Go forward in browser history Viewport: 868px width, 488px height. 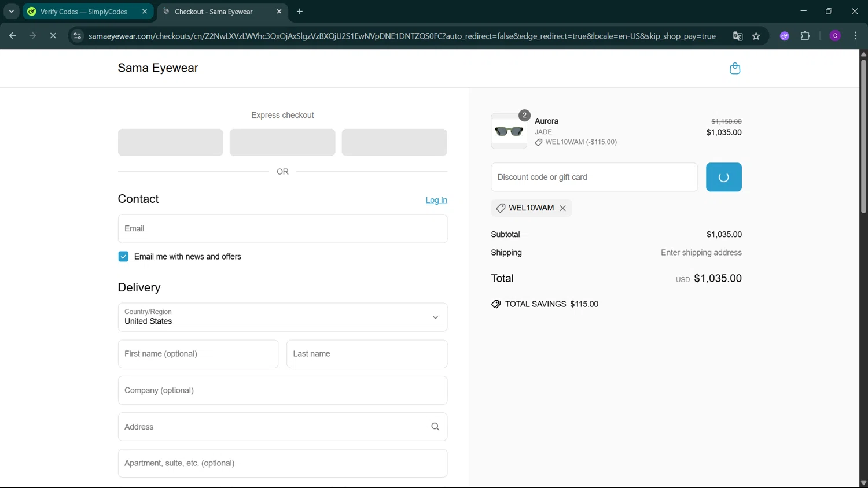(32, 36)
